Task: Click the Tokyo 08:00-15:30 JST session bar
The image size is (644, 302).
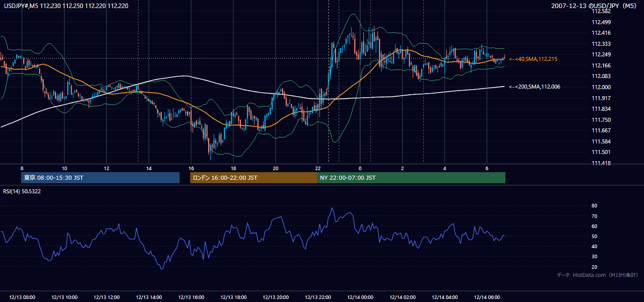Action: point(100,178)
